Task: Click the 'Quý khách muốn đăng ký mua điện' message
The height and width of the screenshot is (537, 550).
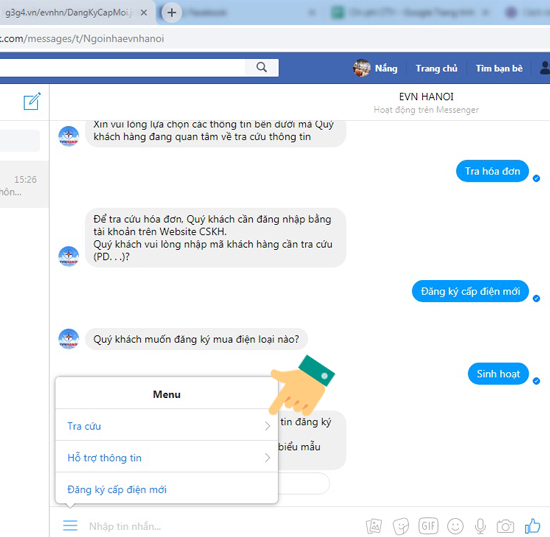Action: (x=196, y=339)
